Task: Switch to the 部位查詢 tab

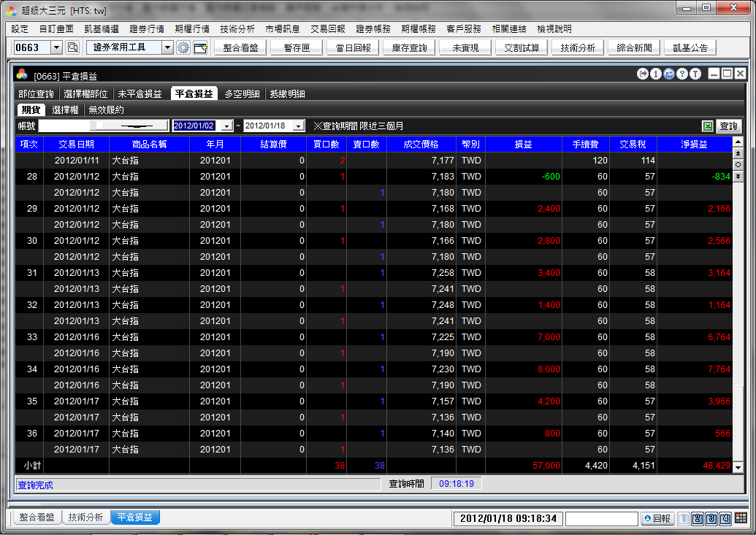Action: (37, 94)
